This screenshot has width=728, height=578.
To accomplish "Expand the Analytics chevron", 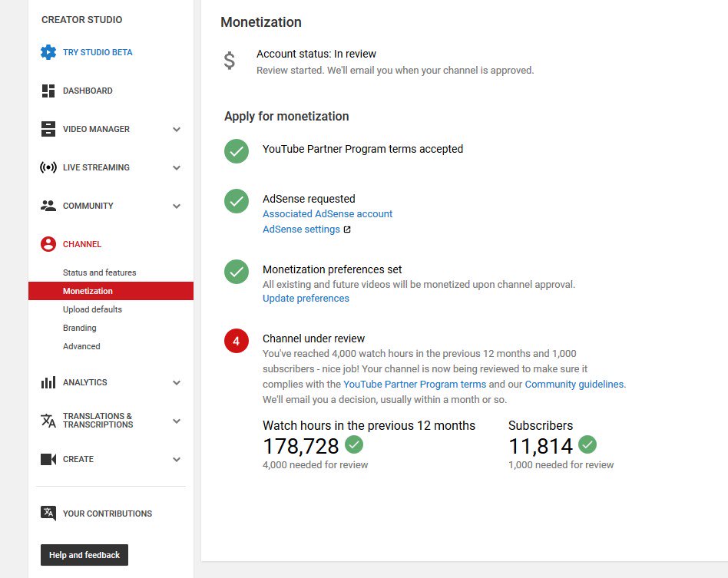I will 177,383.
